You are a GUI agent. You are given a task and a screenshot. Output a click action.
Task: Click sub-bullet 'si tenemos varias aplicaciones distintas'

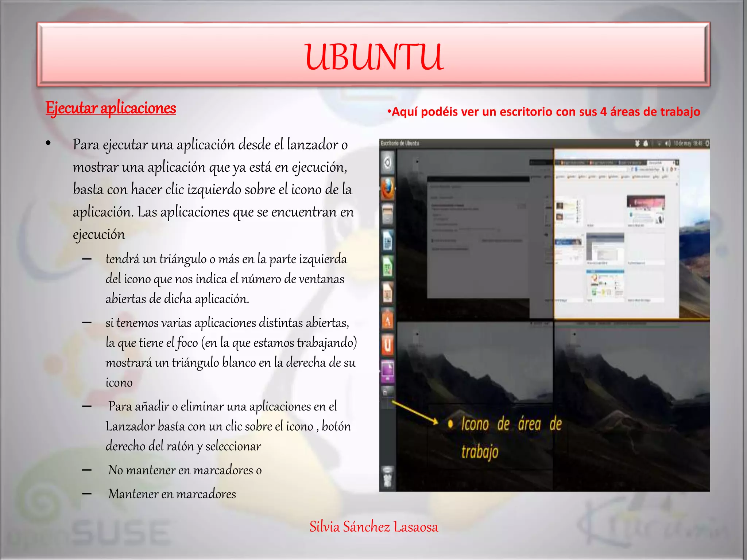231,353
